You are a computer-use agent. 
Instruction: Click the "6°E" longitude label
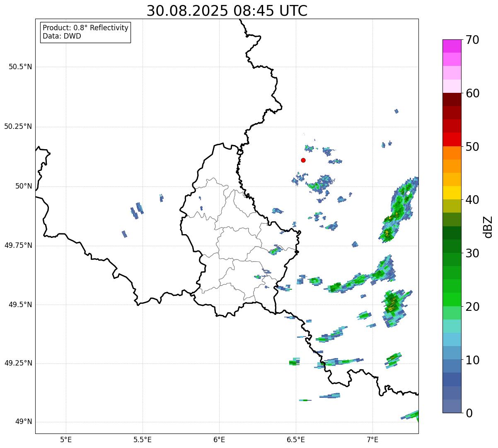(219, 439)
